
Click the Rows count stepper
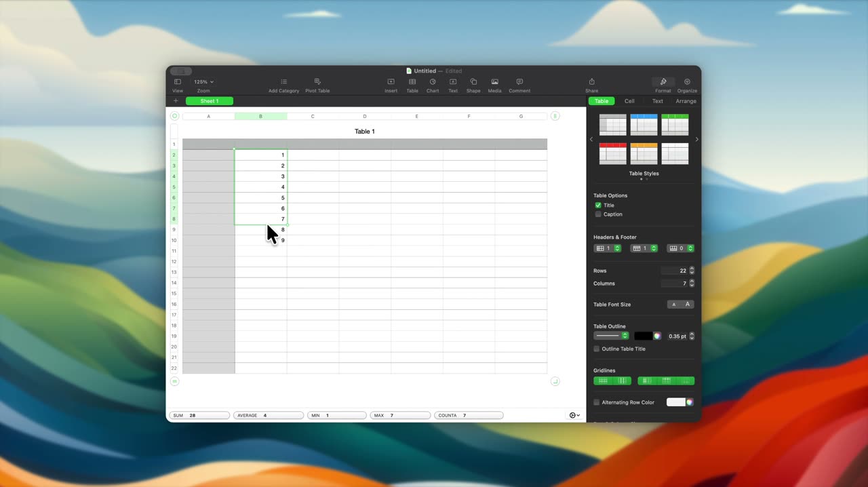tap(692, 271)
